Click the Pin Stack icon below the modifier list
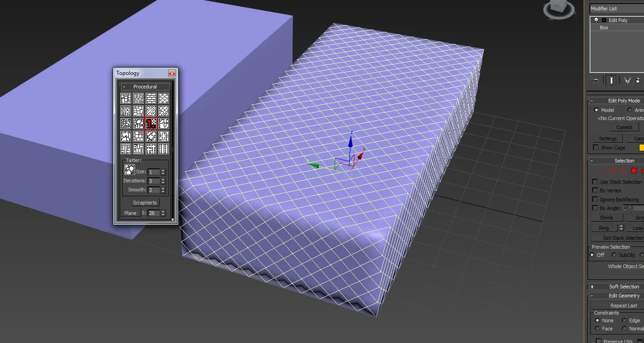 tap(595, 80)
